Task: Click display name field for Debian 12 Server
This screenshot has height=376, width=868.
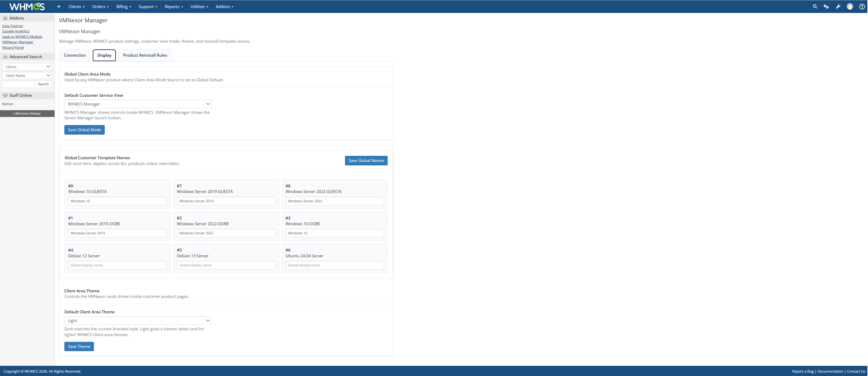Action: (x=117, y=265)
